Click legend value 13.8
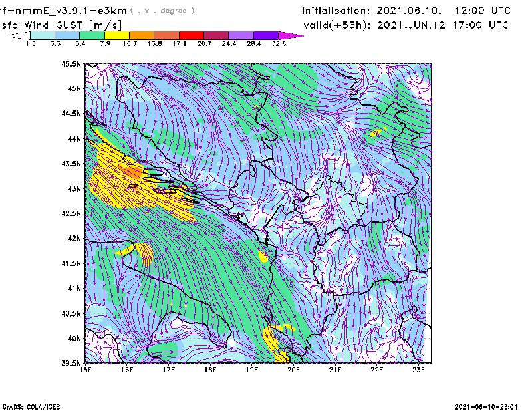Image resolution: width=532 pixels, height=411 pixels. [x=154, y=43]
